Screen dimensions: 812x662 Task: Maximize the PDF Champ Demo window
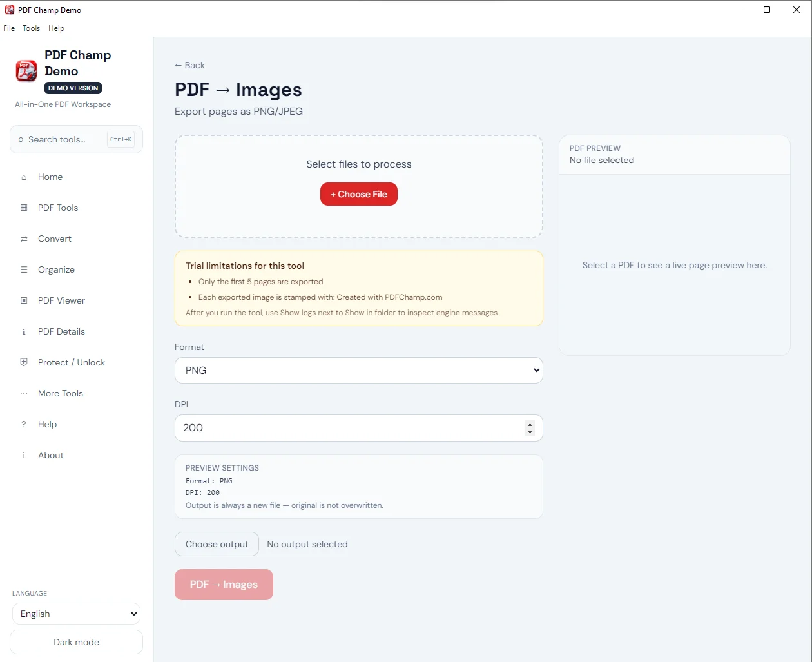767,10
